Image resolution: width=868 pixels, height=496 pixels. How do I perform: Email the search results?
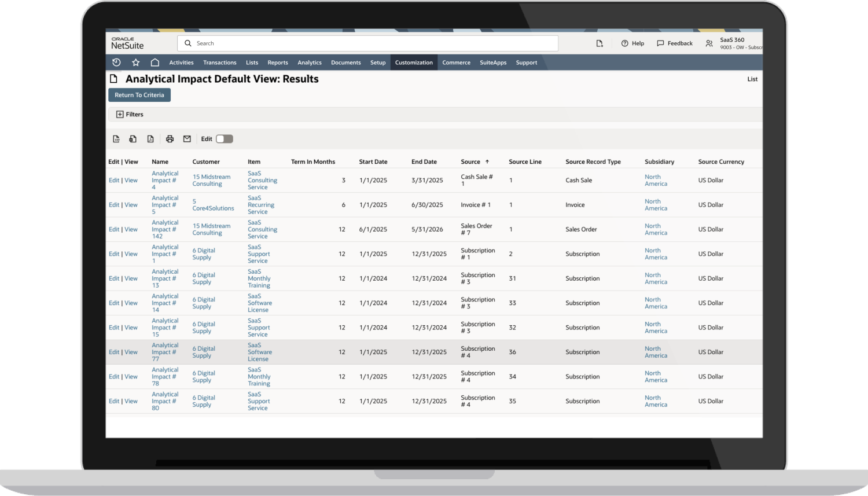187,139
